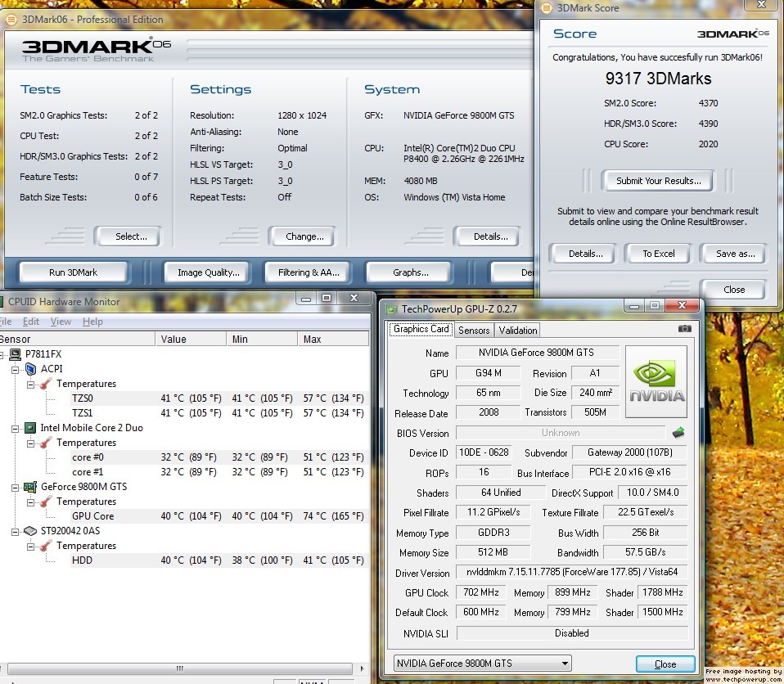Click the Sensor column header
The image size is (784, 684).
[x=77, y=339]
